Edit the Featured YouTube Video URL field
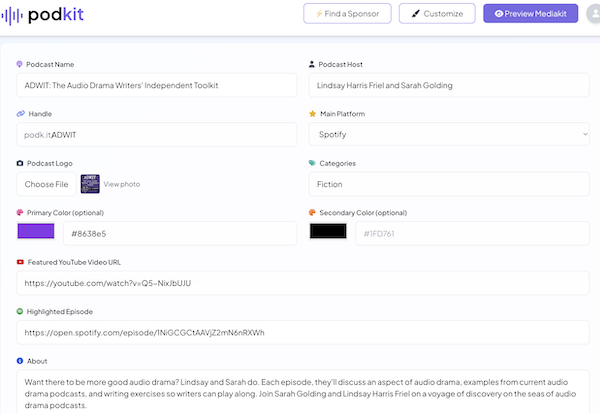Screen dimensions: 600x414 (x=303, y=283)
